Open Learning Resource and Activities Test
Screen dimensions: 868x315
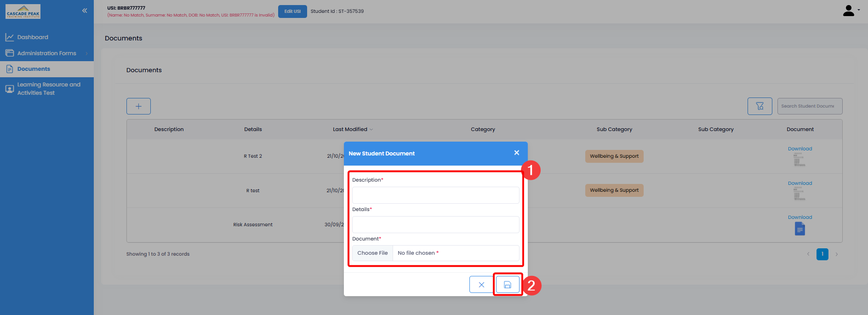48,89
